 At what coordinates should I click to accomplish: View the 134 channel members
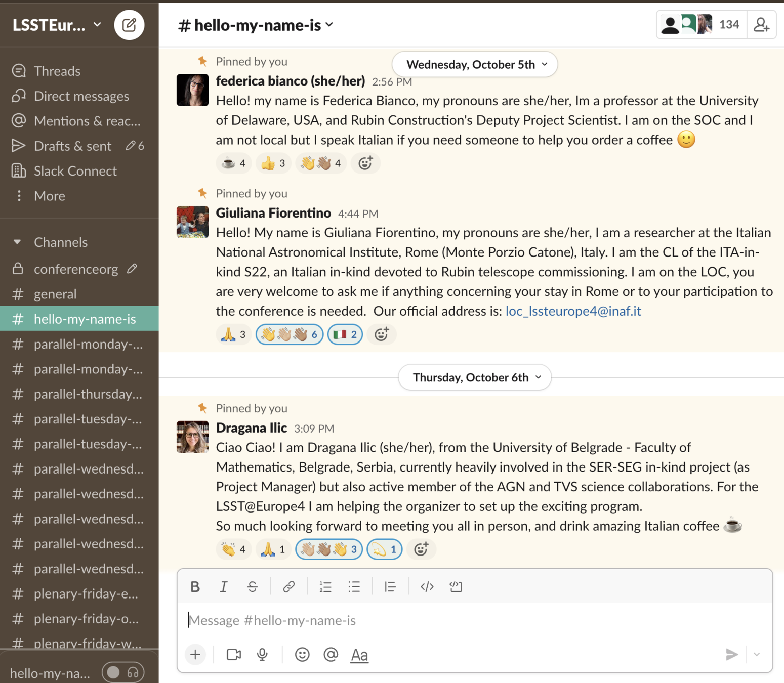click(x=702, y=24)
